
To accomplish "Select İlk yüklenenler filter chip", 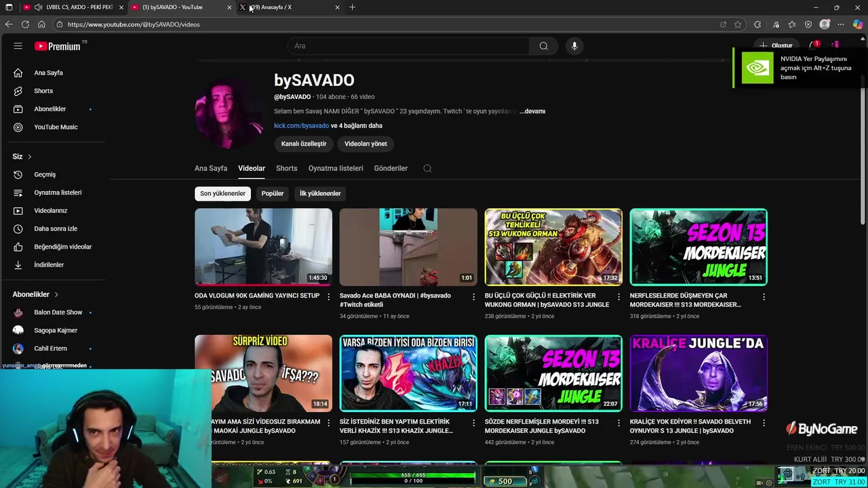I will 320,193.
